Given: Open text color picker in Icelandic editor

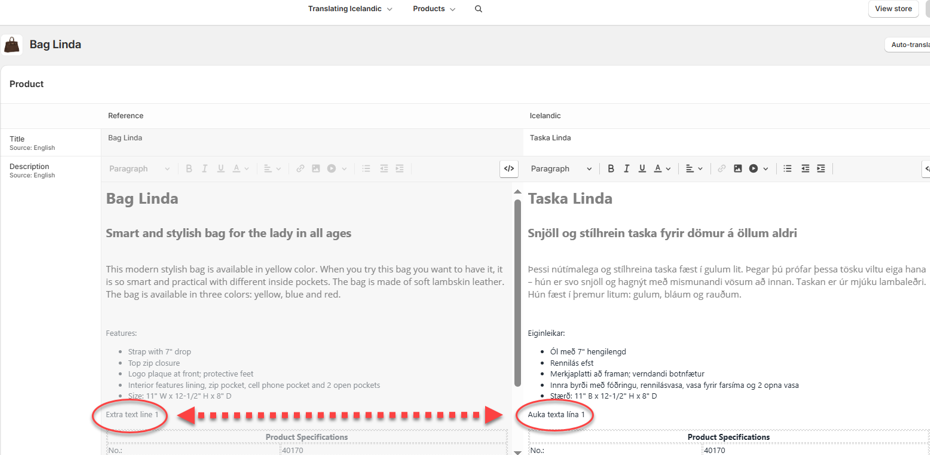Looking at the screenshot, I should pos(662,169).
